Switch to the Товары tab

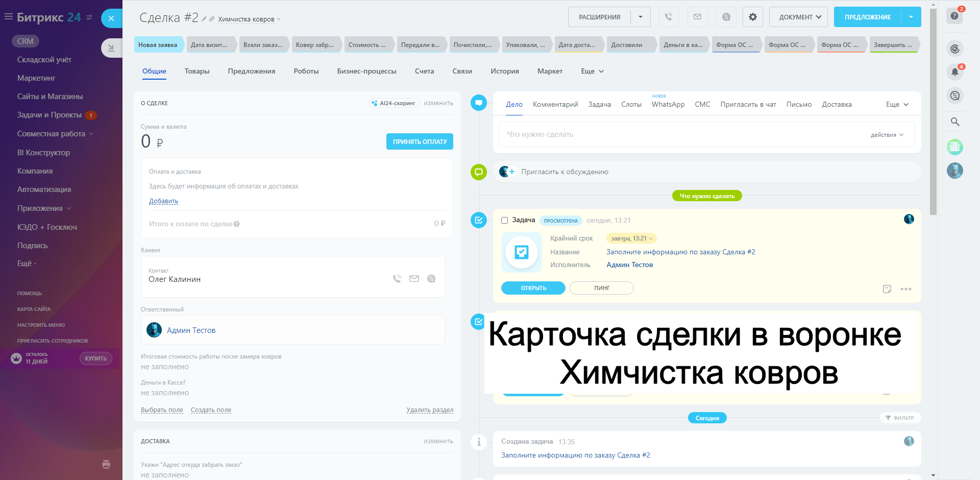[x=197, y=71]
